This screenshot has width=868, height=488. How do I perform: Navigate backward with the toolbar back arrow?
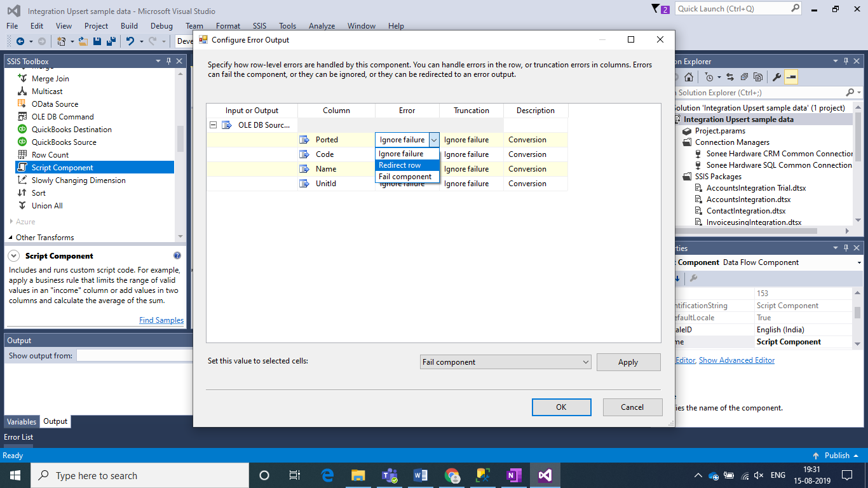point(20,41)
